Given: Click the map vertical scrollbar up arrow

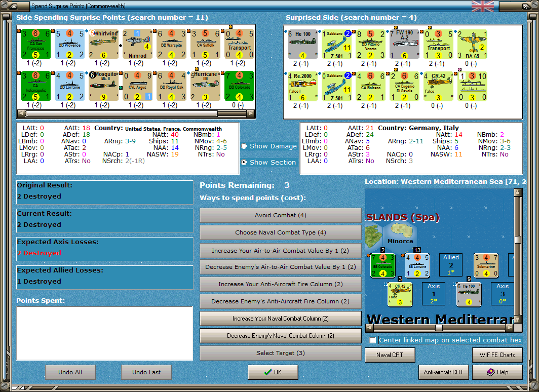Looking at the screenshot, I should [518, 193].
